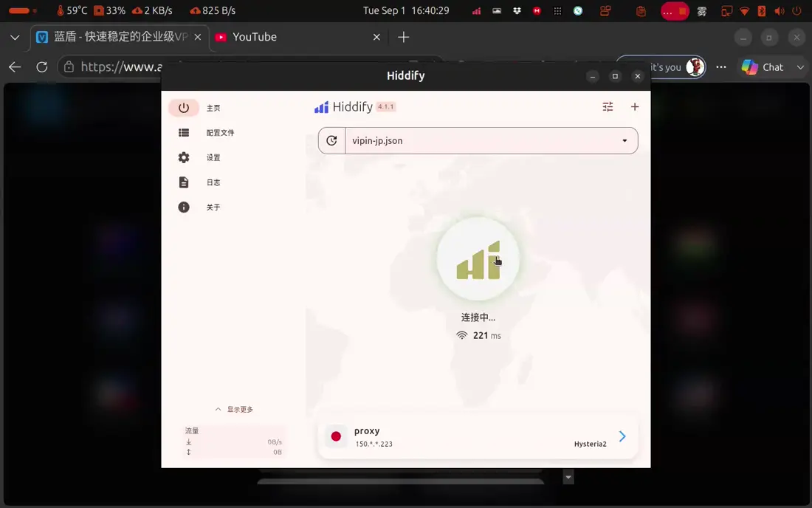Open the 配置文件 profiles sidebar item

tap(206, 133)
